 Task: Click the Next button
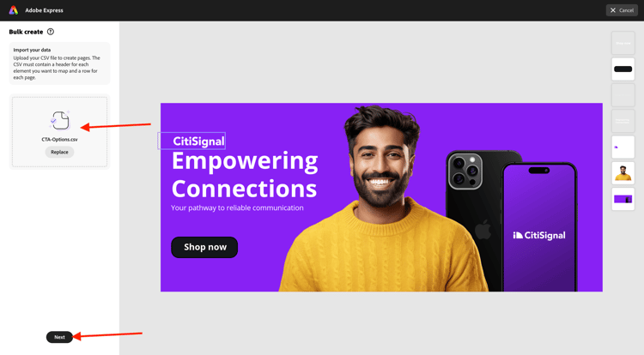click(59, 337)
